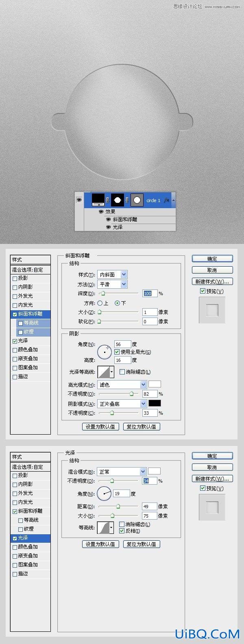The image size is (244, 644).
Task: Collapse effects using arrow beside circle 1 fx icon
Action: [x=174, y=200]
